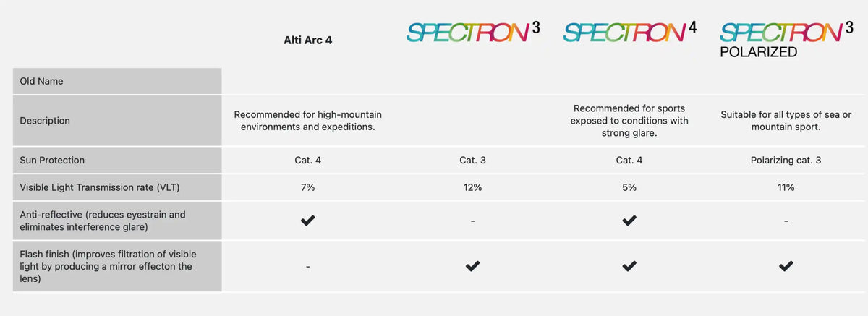Viewport: 868px width, 316px height.
Task: Click the Spectron 3 Polarized logo
Action: [x=786, y=38]
